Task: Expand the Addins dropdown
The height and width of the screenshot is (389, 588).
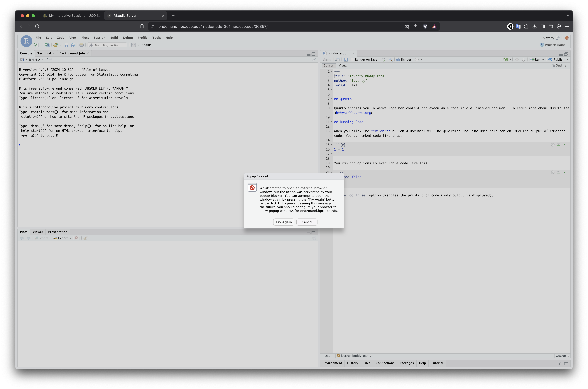Action: [148, 45]
